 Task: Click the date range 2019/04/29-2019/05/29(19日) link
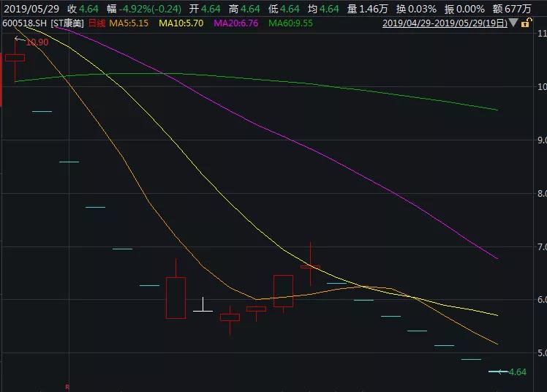pyautogui.click(x=445, y=23)
